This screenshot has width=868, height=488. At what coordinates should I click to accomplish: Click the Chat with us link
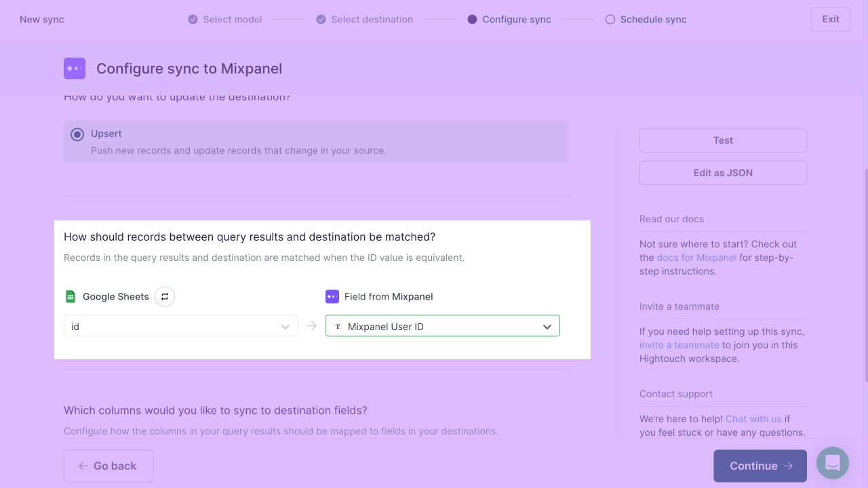click(753, 419)
